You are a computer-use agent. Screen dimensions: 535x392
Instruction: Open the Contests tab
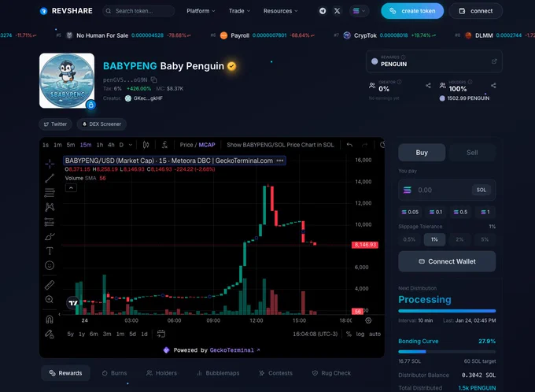pyautogui.click(x=275, y=373)
